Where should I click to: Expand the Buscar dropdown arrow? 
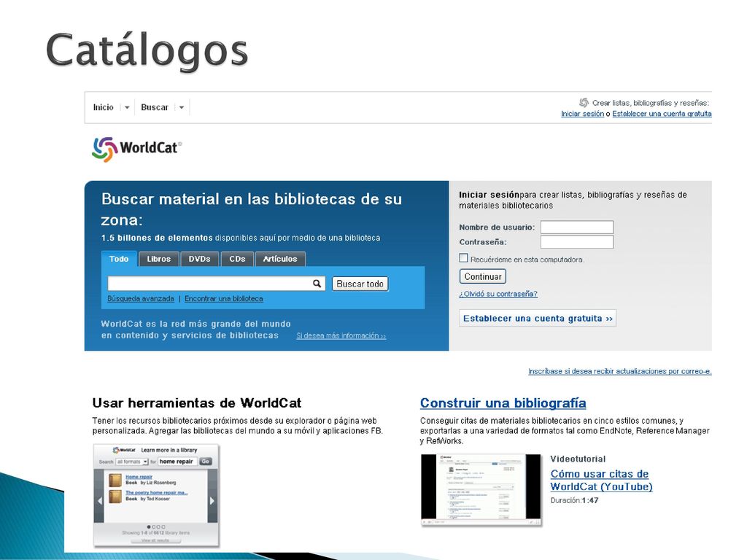tap(182, 108)
